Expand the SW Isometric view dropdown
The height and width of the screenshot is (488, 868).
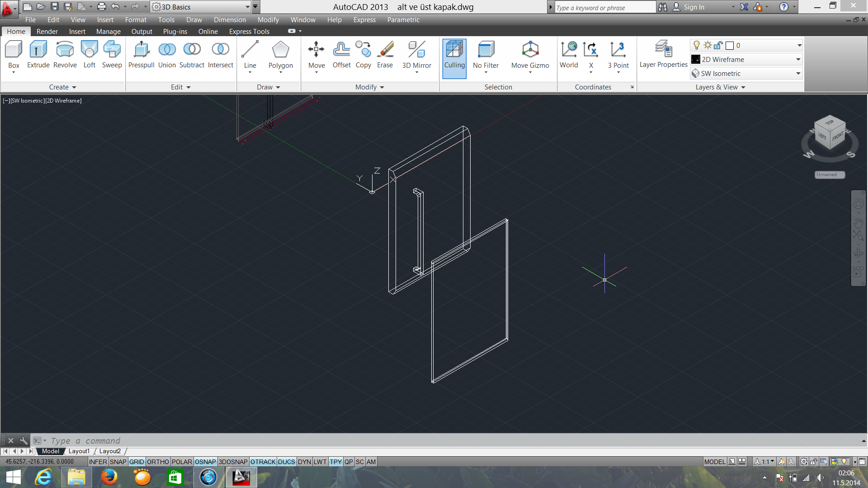click(x=798, y=74)
